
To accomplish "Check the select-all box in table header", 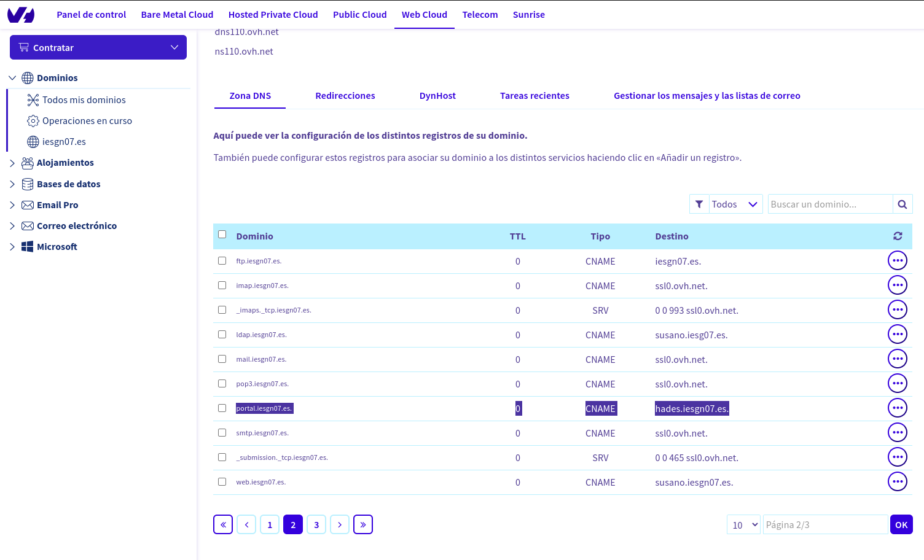I will [x=222, y=234].
